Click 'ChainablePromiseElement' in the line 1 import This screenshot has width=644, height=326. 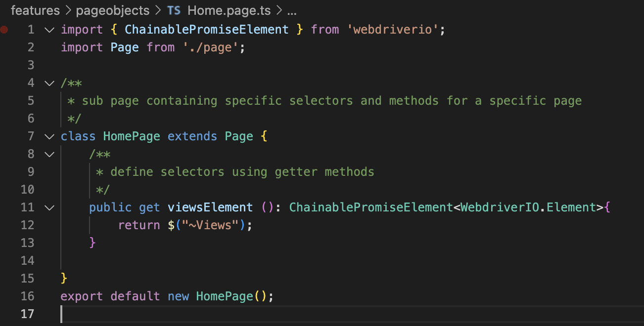(x=207, y=30)
